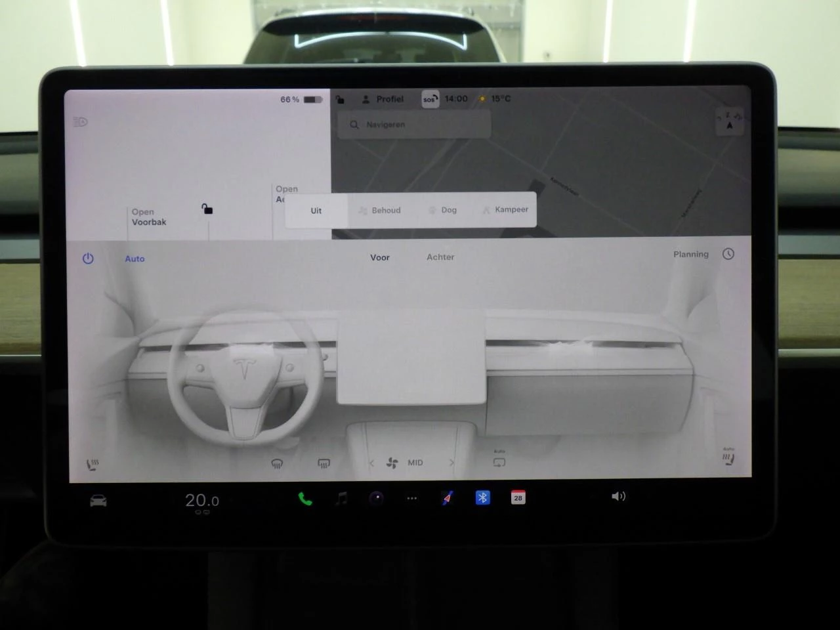Select Uit climate keep mode
The height and width of the screenshot is (630, 840).
tap(316, 211)
